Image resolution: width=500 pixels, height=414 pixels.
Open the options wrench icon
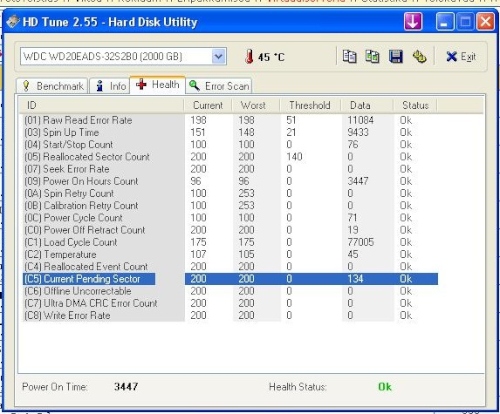point(419,57)
